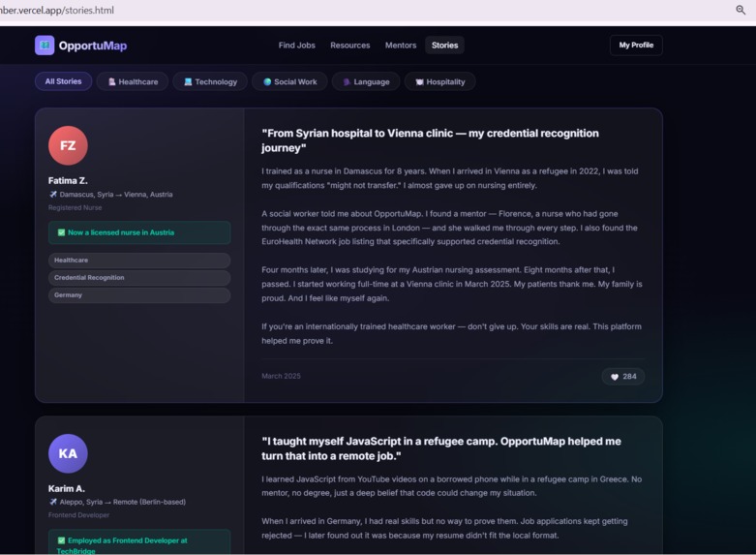The height and width of the screenshot is (555, 756).
Task: Click the heart icon on Fatima's story
Action: pyautogui.click(x=615, y=377)
